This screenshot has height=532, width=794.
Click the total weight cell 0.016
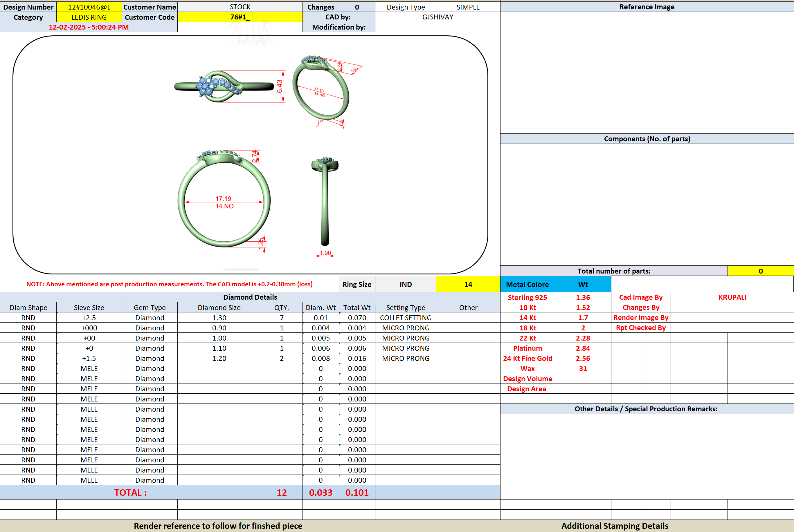click(357, 358)
